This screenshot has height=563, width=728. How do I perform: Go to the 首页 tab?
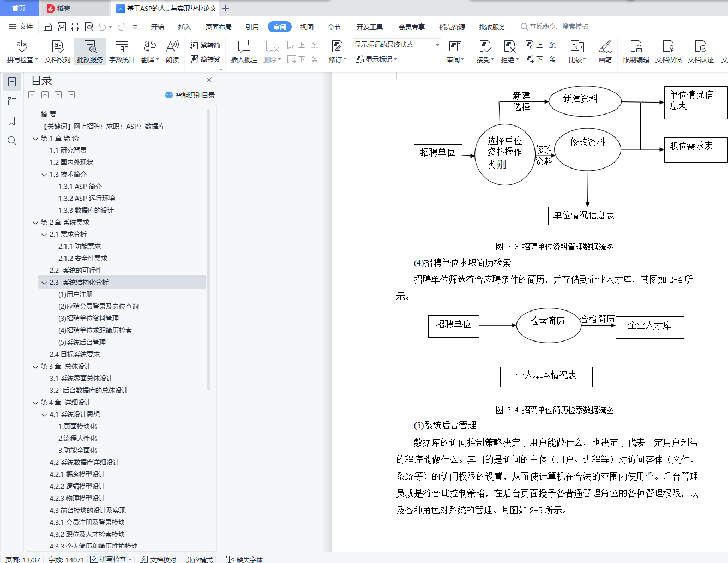click(x=19, y=8)
